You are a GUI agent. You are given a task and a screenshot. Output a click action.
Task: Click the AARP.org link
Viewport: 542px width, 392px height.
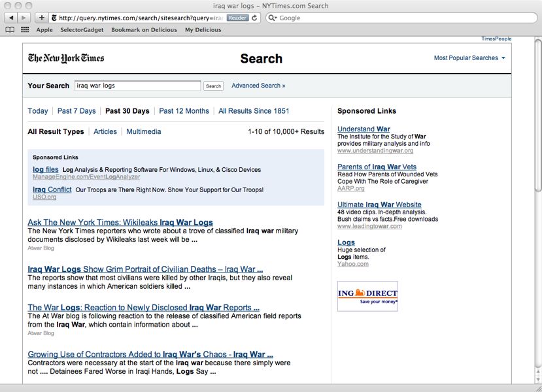351,189
